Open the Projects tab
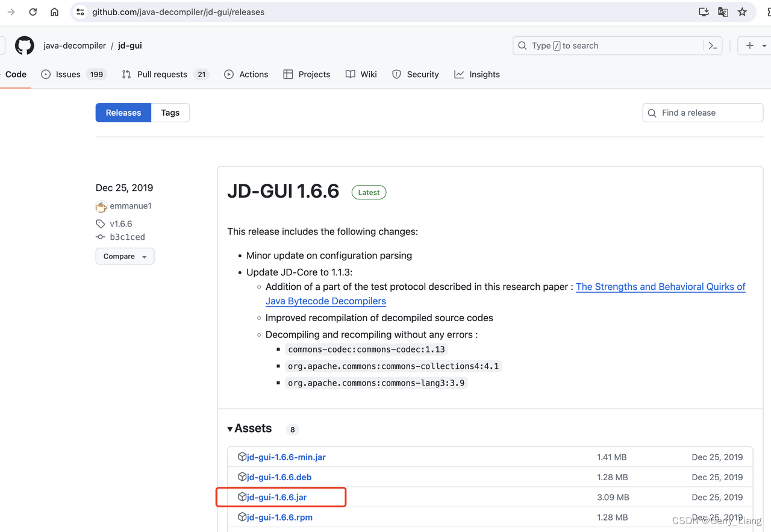771x532 pixels. coord(307,74)
